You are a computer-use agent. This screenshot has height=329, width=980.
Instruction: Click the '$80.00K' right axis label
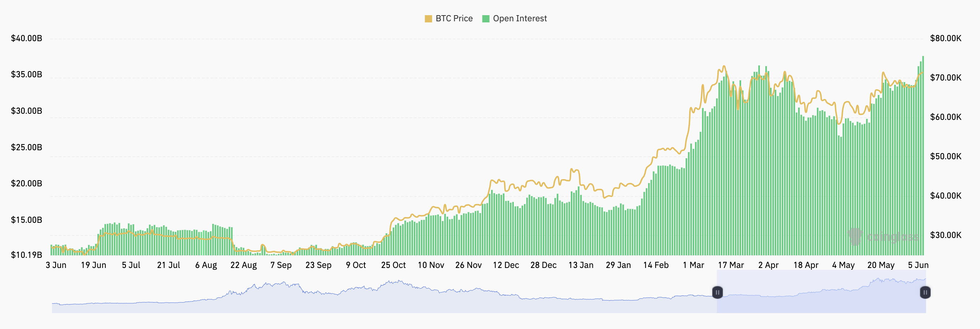(x=945, y=38)
